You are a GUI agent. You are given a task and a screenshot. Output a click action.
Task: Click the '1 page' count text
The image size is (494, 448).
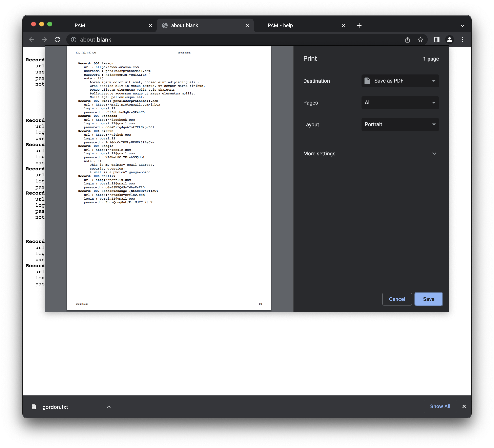click(431, 59)
